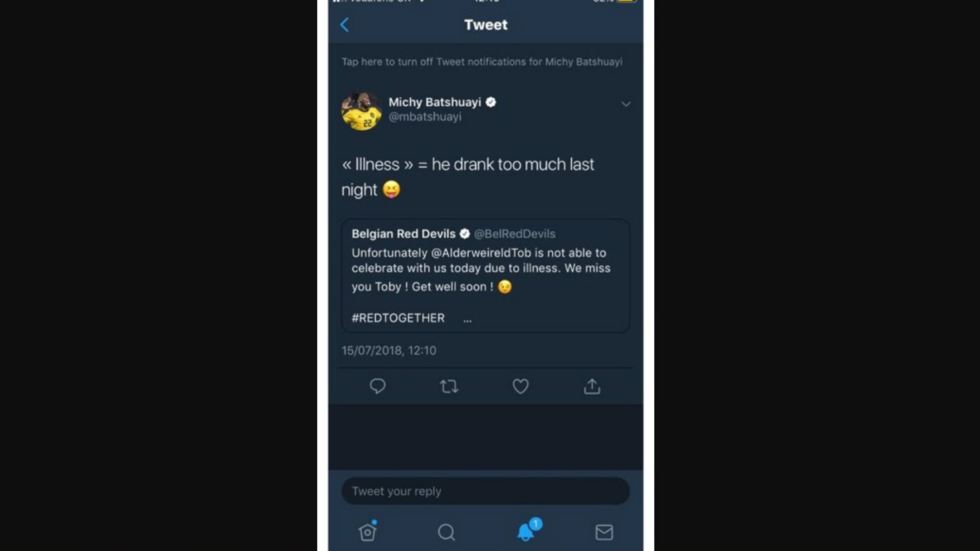Click the Tweet your reply field
Viewport: 980px width, 551px height.
[485, 491]
